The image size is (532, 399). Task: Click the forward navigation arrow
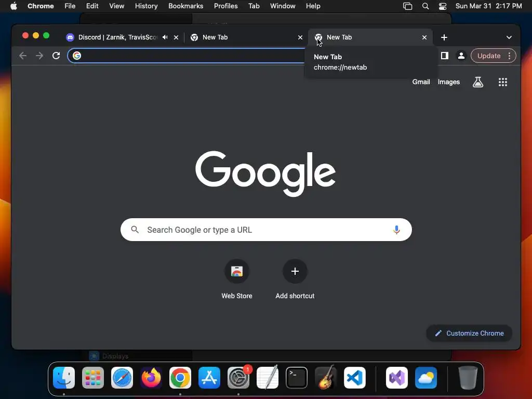coord(39,56)
